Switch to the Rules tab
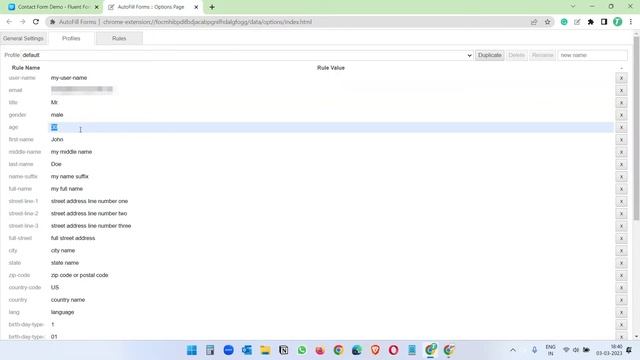This screenshot has width=640, height=360. 119,38
